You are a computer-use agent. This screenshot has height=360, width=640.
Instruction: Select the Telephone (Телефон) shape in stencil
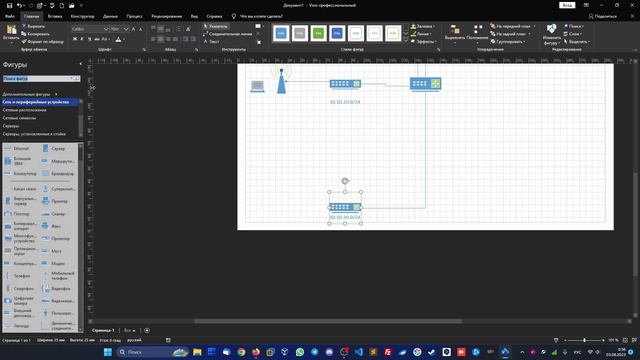coord(17,276)
